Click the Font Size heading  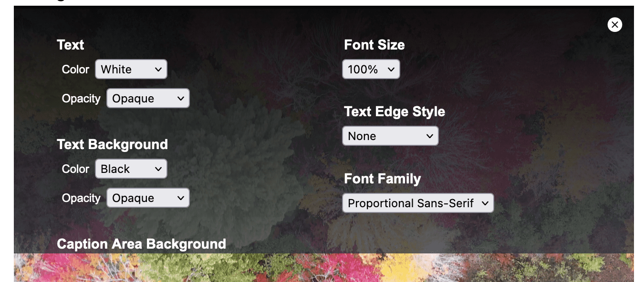[x=374, y=45]
